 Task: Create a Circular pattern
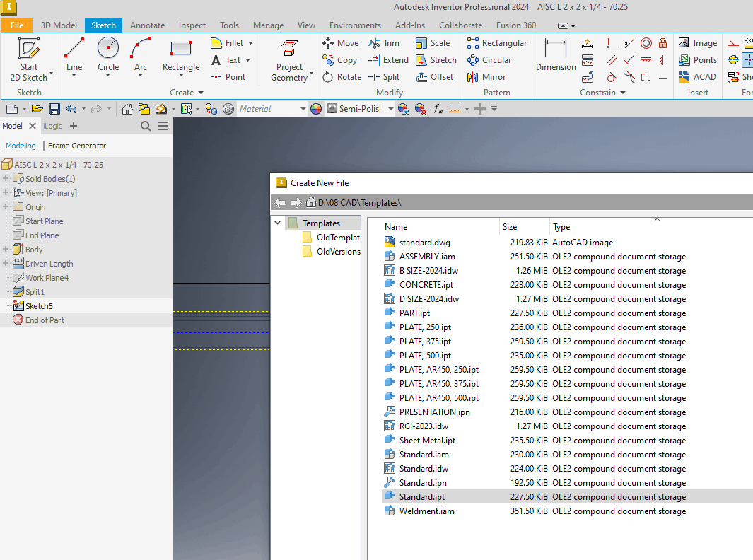point(489,60)
